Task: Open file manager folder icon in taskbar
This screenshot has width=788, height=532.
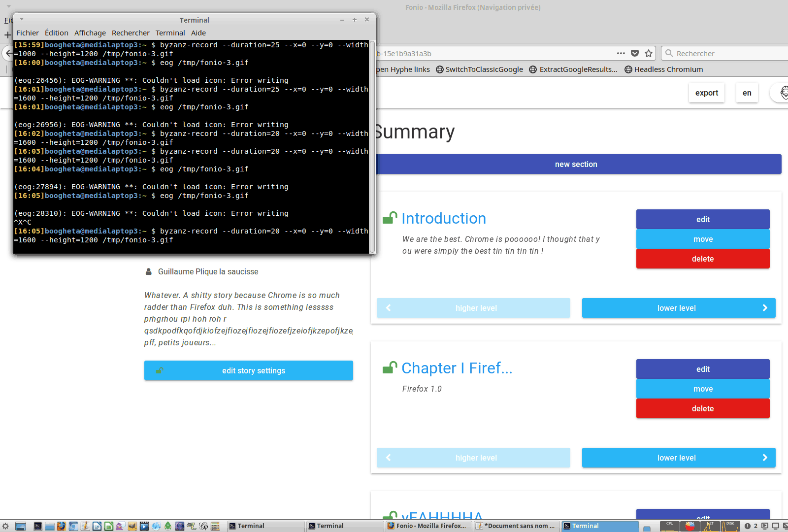Action: [50, 526]
